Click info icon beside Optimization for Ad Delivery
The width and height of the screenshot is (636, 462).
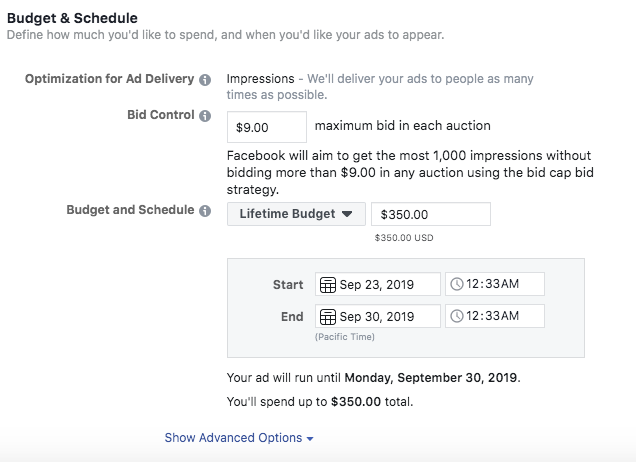pos(205,80)
